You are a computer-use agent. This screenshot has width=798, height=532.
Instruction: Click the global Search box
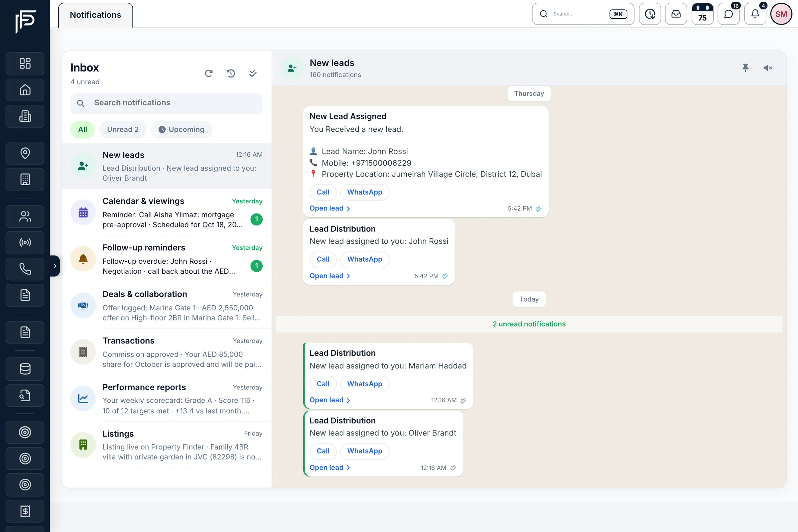click(583, 14)
